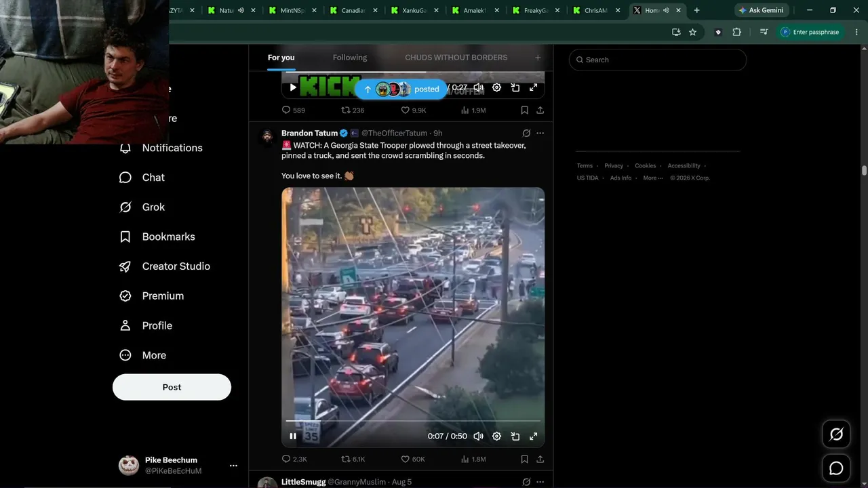
Task: Open the Privacy footer link
Action: 614,166
